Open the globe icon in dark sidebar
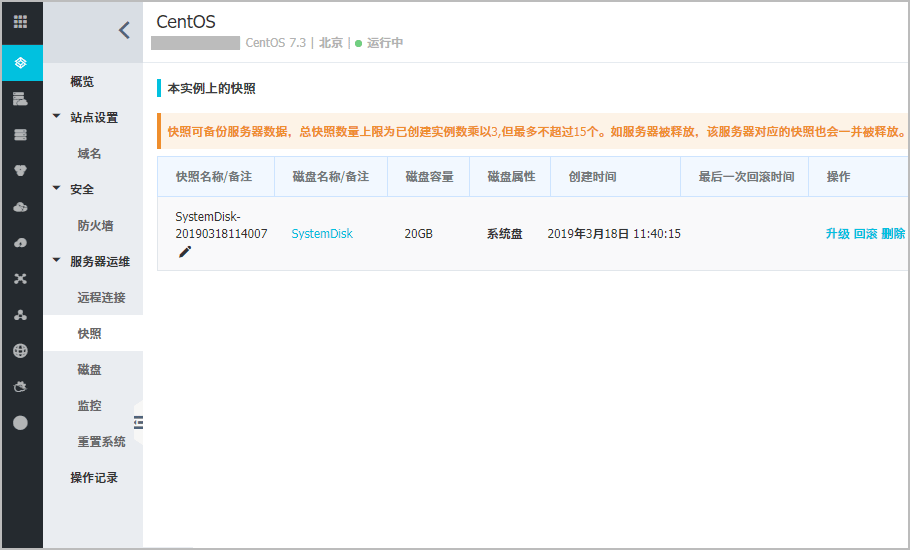The width and height of the screenshot is (910, 550). [20, 351]
